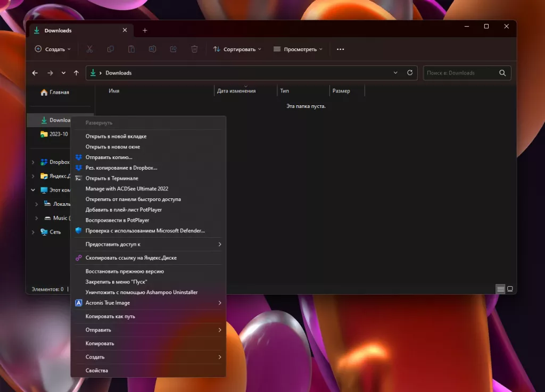Click the Cut scissors icon in toolbar
The height and width of the screenshot is (392, 545).
click(x=89, y=49)
